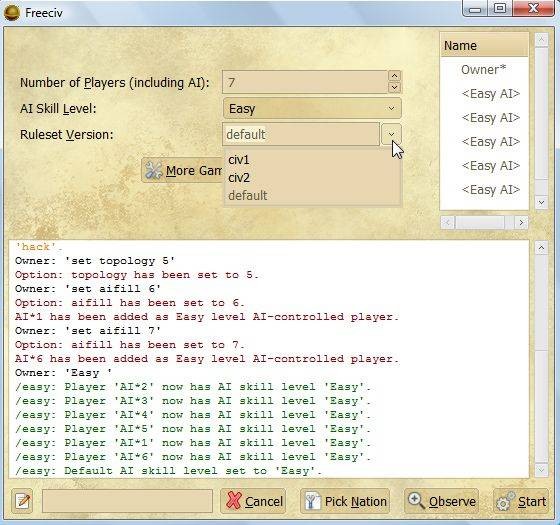Viewport: 560px width, 525px height.
Task: Click the player list horizontal scroll right arrow
Action: tap(521, 222)
